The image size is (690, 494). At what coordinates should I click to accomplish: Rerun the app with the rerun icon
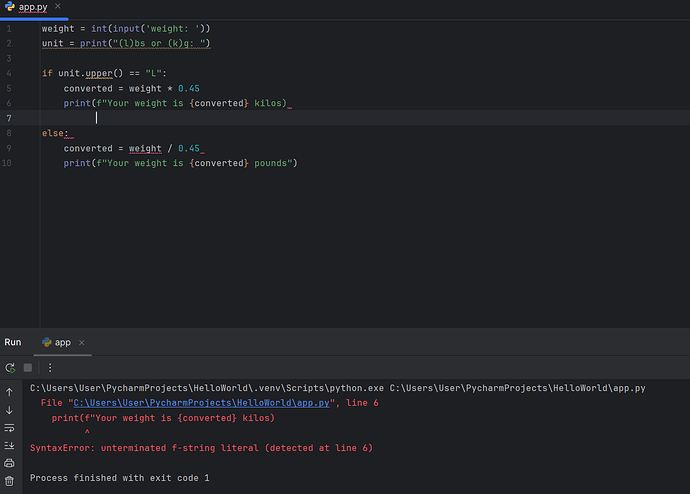coord(10,367)
